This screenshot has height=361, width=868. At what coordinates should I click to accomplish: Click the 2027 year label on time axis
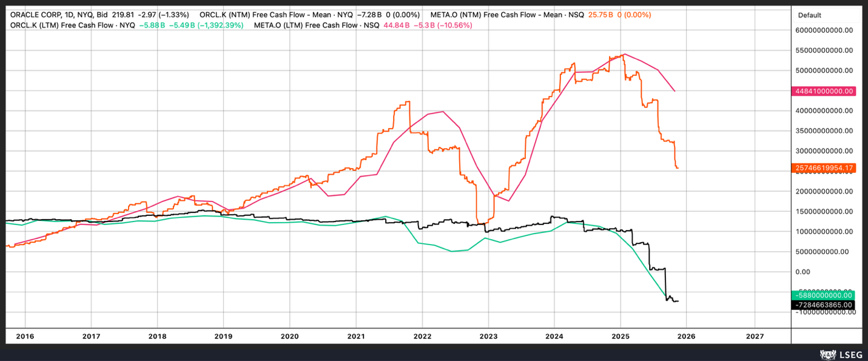[x=755, y=336]
